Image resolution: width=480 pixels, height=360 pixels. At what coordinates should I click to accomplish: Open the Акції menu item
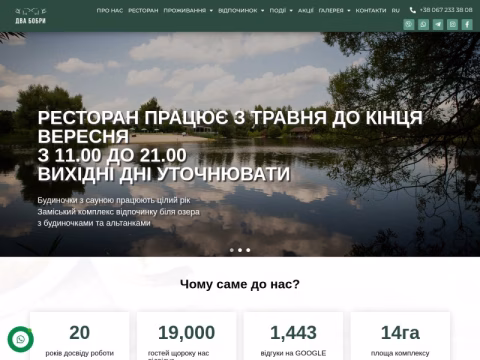point(306,11)
